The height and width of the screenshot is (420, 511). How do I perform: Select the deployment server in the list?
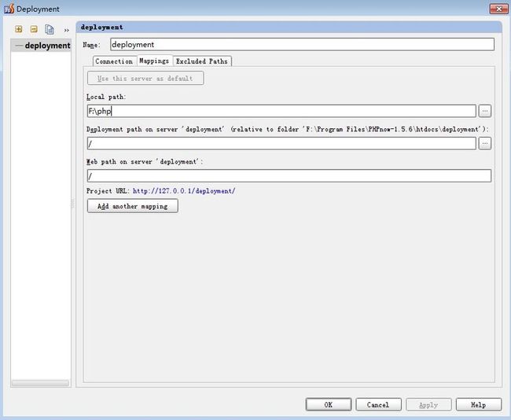(x=41, y=46)
